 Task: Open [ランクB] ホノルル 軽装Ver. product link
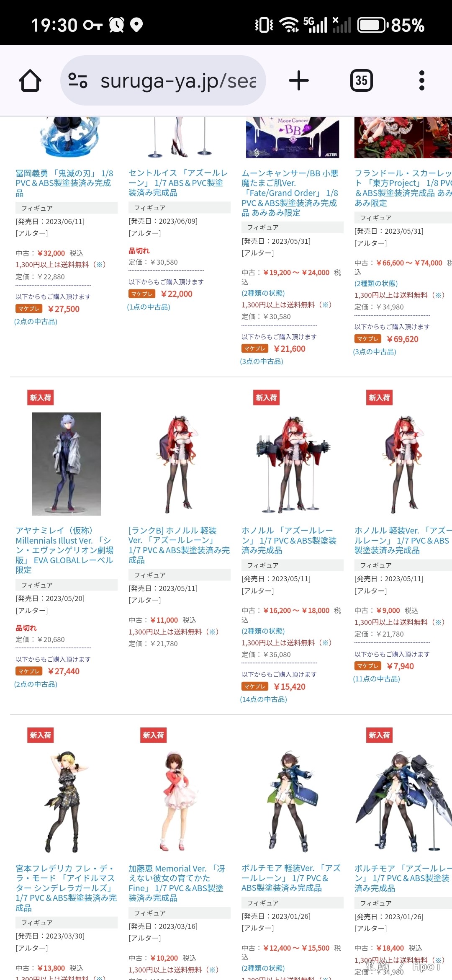(x=179, y=545)
